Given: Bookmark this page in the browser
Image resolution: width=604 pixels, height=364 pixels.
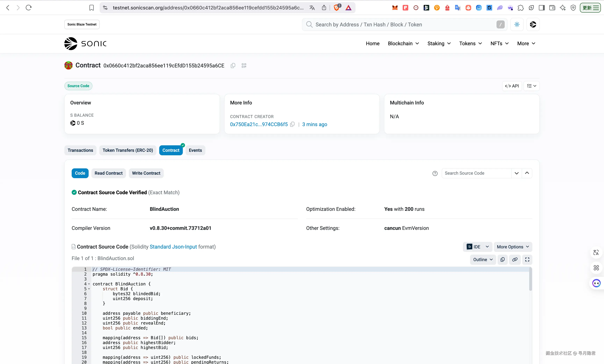Looking at the screenshot, I should tap(91, 8).
